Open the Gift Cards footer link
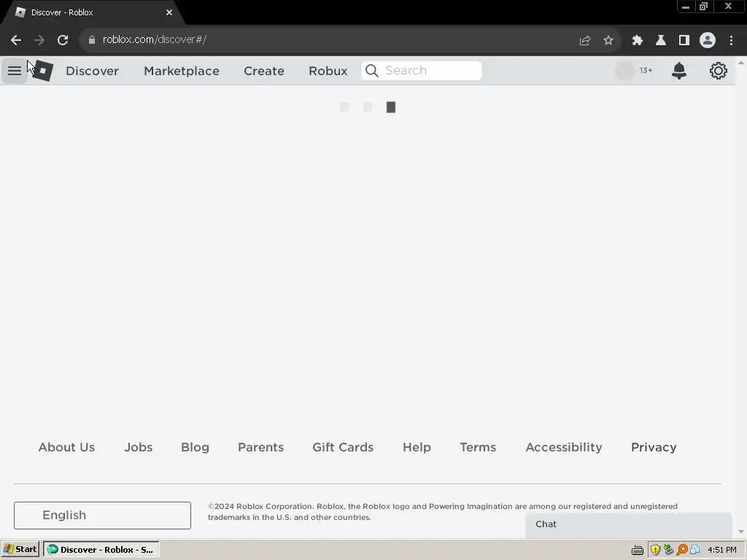Image resolution: width=747 pixels, height=560 pixels. coord(343,447)
